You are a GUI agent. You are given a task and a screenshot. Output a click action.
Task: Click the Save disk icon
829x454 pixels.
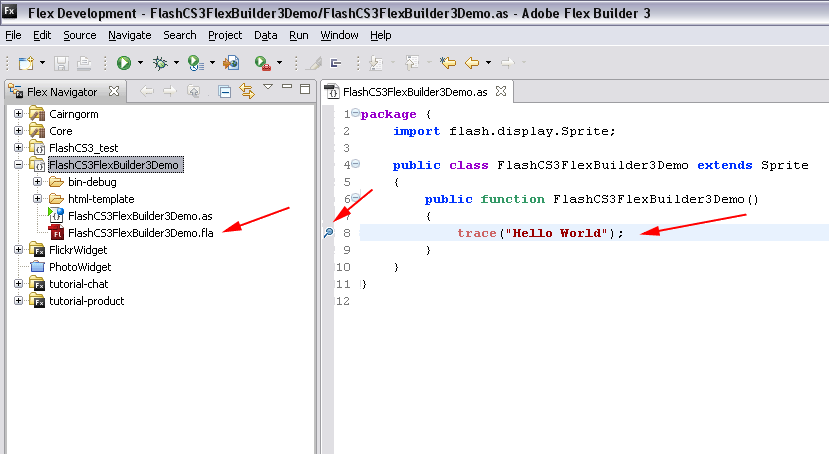(61, 63)
